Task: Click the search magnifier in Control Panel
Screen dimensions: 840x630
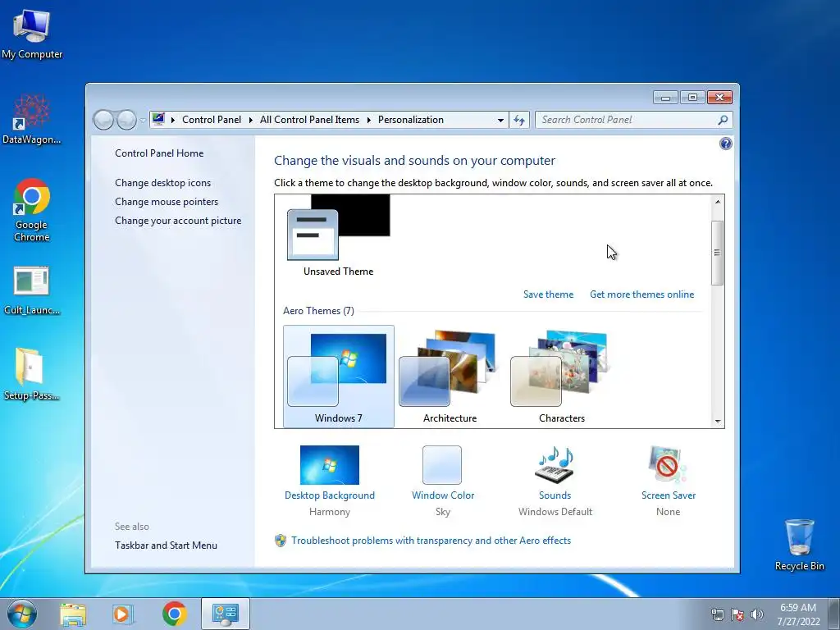Action: pos(723,120)
